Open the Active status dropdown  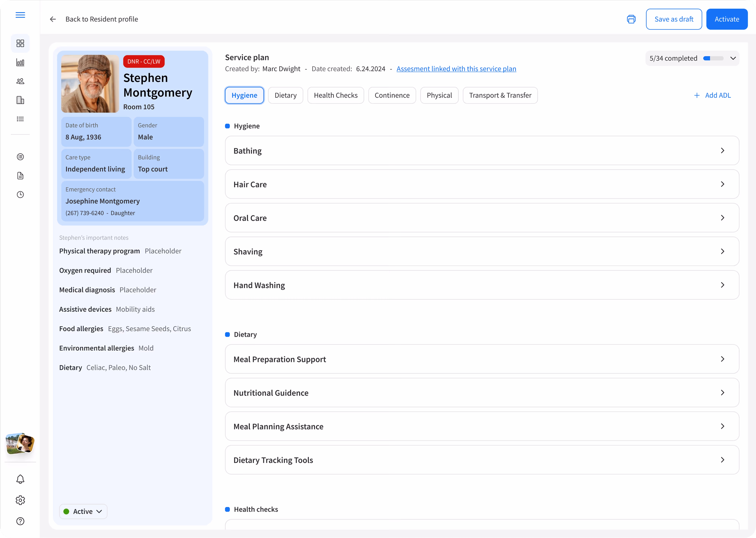coord(83,511)
